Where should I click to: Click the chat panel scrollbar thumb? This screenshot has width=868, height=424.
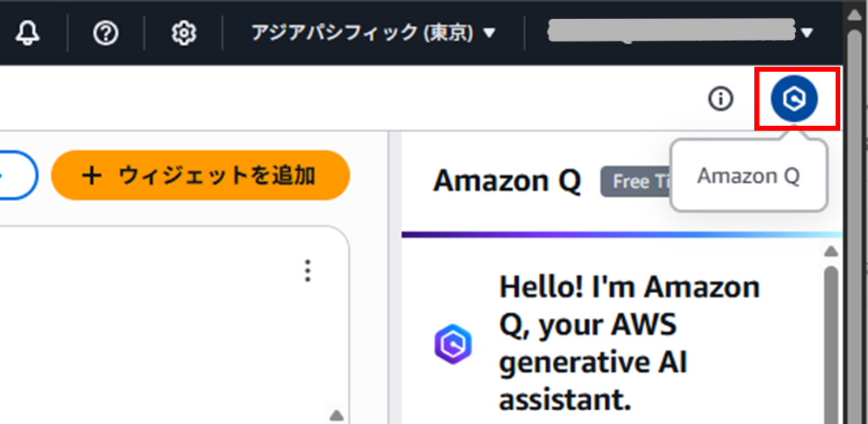tap(831, 344)
